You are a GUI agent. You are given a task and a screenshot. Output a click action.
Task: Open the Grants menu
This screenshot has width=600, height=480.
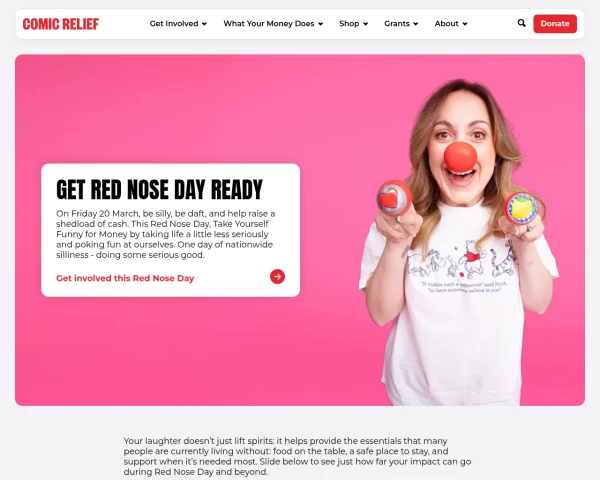[397, 24]
